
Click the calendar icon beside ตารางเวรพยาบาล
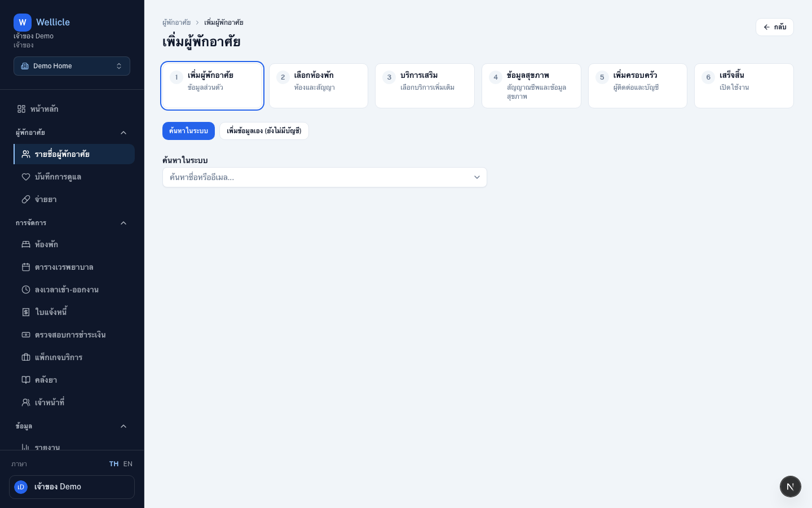tap(26, 267)
